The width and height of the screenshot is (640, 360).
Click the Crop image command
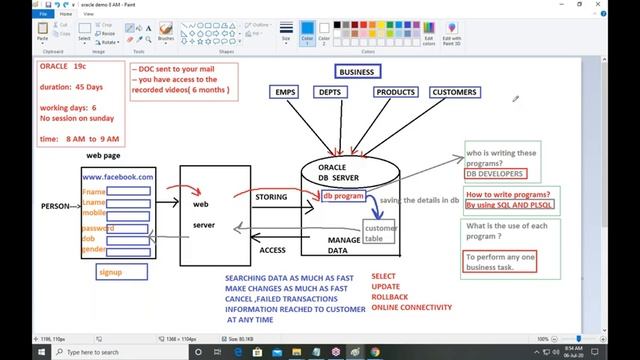pos(104,25)
